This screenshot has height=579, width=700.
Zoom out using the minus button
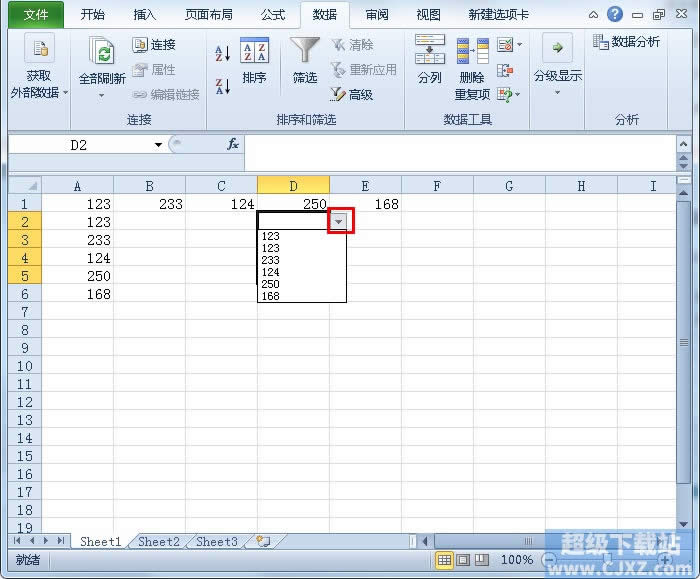(550, 559)
